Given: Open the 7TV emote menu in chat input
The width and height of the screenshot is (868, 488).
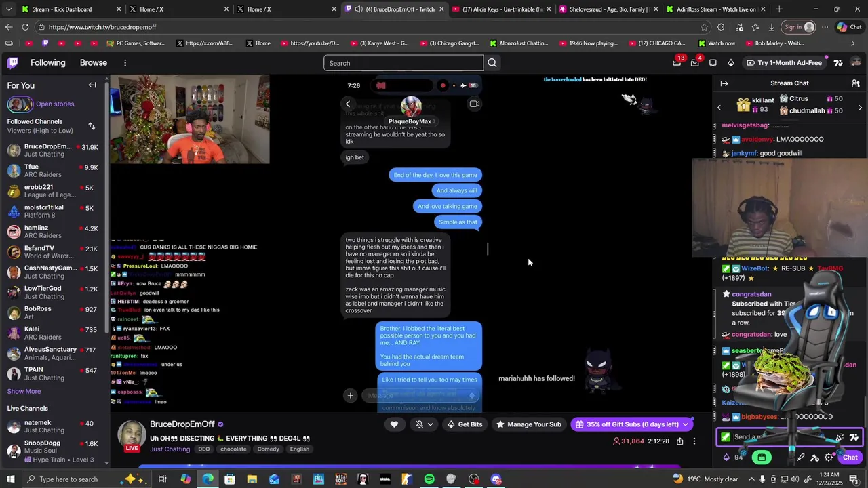Looking at the screenshot, I should (854, 437).
